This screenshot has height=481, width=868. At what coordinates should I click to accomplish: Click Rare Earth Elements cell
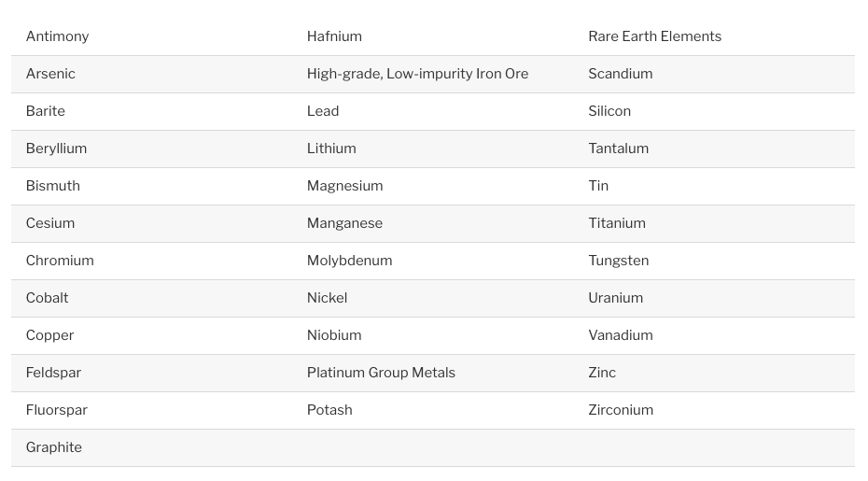click(655, 36)
